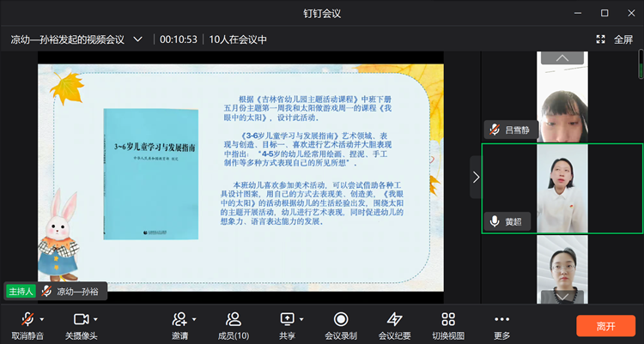Leave meeting with 离开 button
This screenshot has width=644, height=344.
[606, 326]
